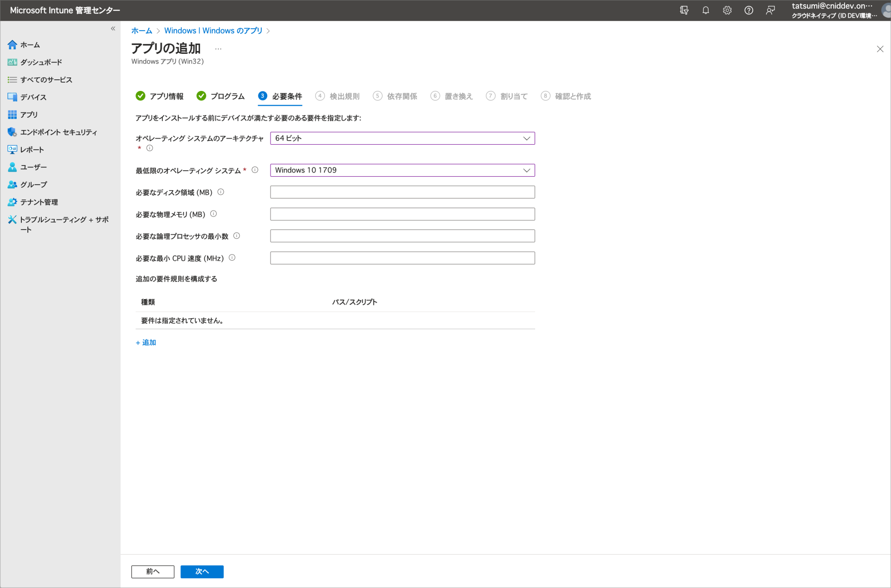Collapse the sidebar with the chevron

(x=113, y=28)
